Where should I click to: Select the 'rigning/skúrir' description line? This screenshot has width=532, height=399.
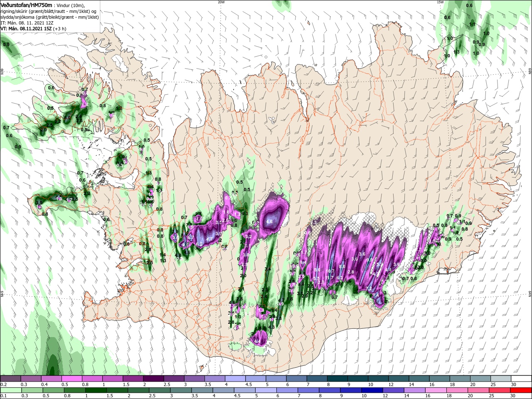point(48,11)
